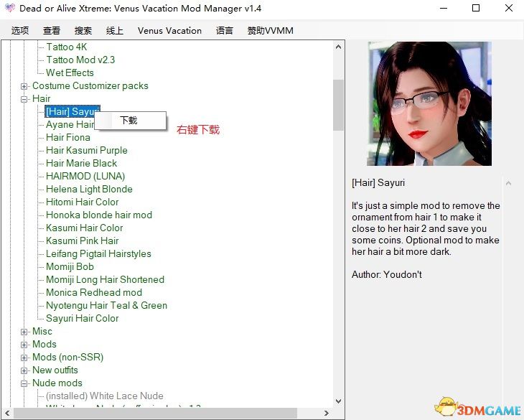
Task: Select Kasumi Pink Hair mod
Action: click(x=82, y=241)
